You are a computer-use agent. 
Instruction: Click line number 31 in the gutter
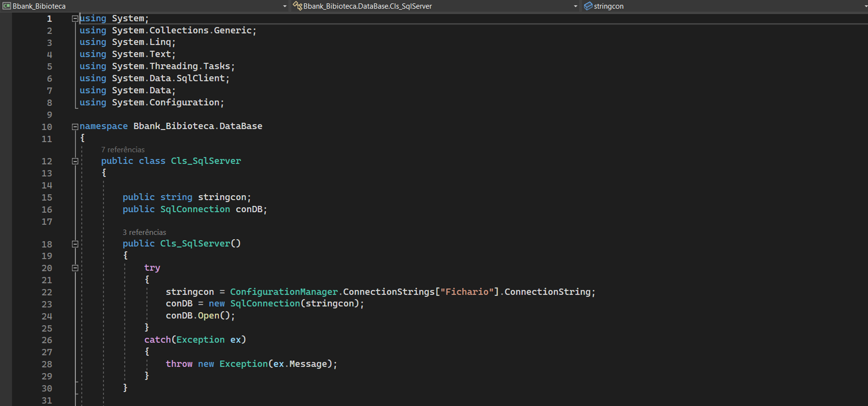[x=47, y=400]
